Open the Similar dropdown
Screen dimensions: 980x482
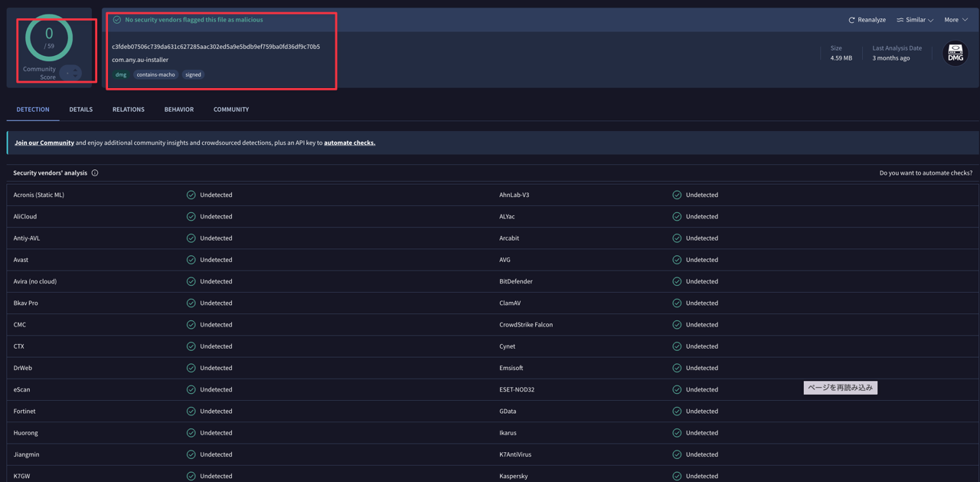click(x=915, y=20)
